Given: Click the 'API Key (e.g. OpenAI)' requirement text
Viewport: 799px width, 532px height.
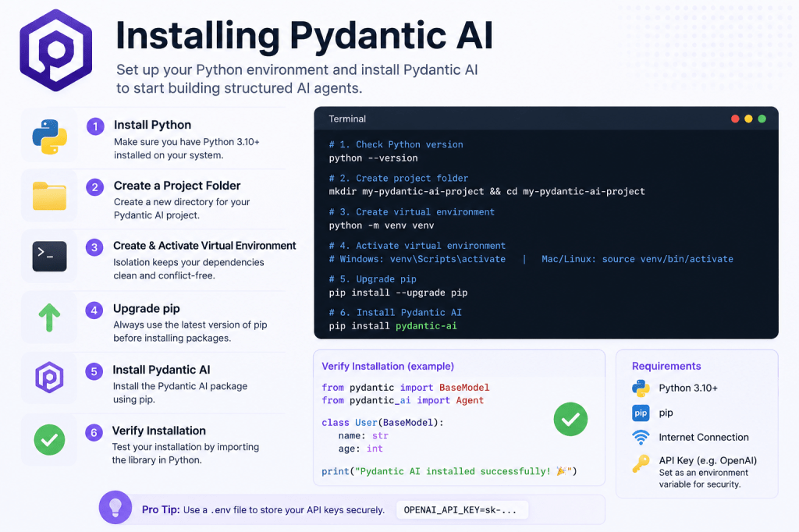Looking at the screenshot, I should 708,461.
